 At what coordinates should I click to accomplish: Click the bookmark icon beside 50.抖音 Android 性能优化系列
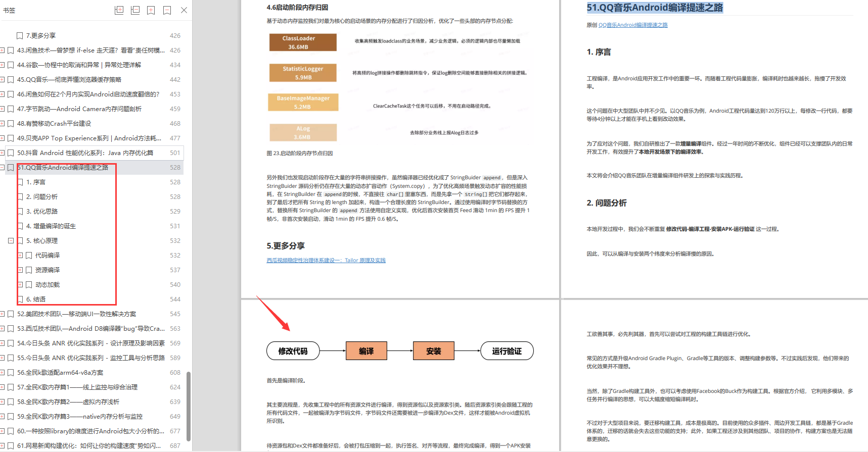click(x=11, y=153)
